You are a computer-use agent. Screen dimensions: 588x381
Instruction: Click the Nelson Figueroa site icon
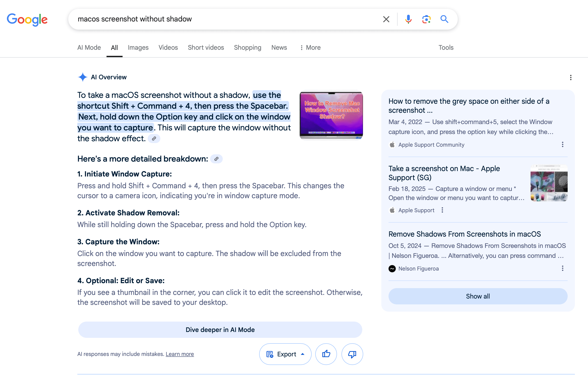392,269
